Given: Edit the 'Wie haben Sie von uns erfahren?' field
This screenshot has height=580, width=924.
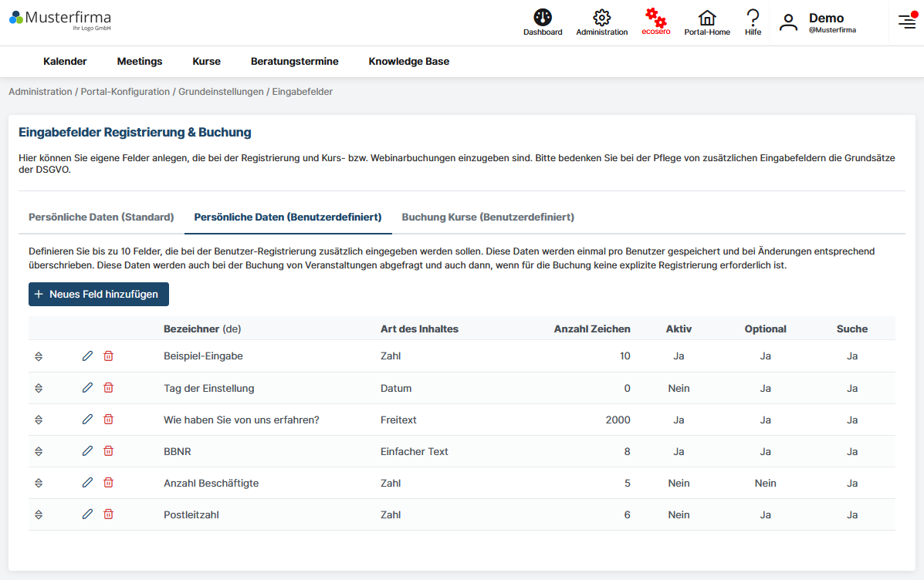Looking at the screenshot, I should point(87,420).
